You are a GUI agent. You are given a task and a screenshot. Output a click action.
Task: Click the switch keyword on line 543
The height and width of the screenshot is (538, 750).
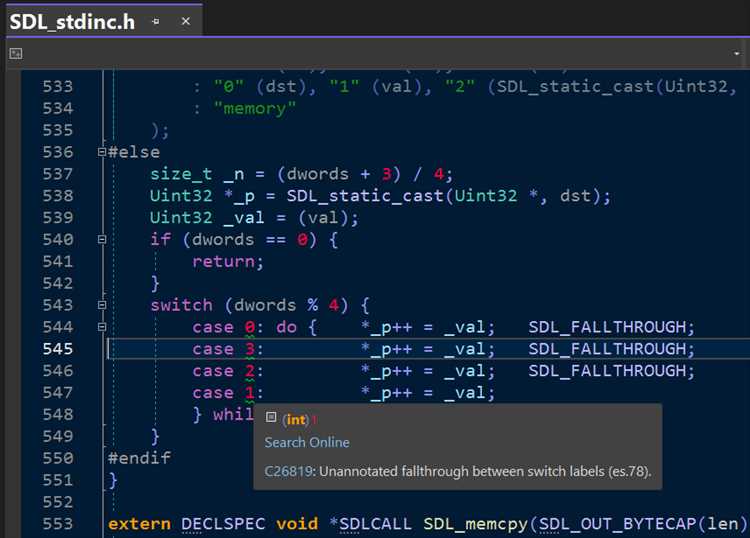181,305
